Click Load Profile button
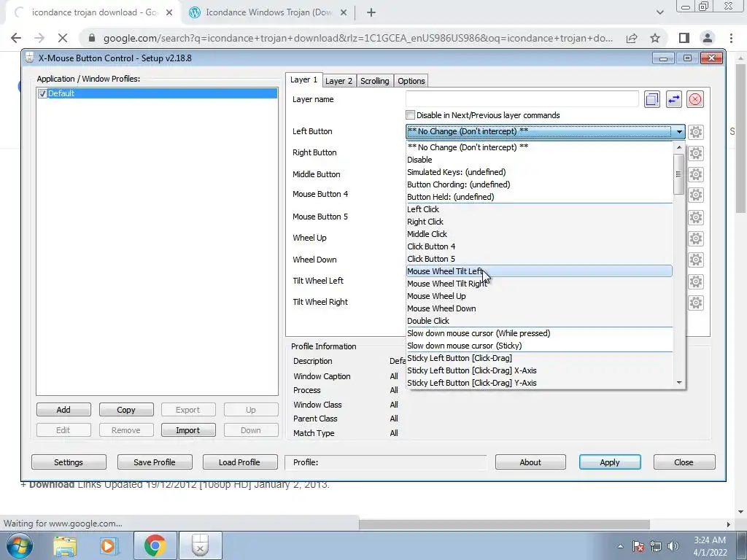The height and width of the screenshot is (560, 747). point(240,462)
